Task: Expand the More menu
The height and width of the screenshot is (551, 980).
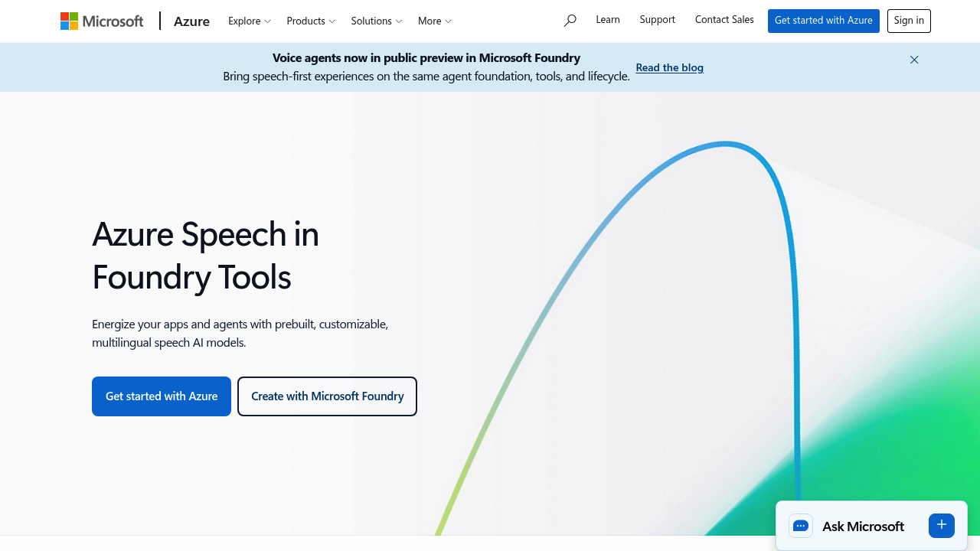Action: pos(435,21)
